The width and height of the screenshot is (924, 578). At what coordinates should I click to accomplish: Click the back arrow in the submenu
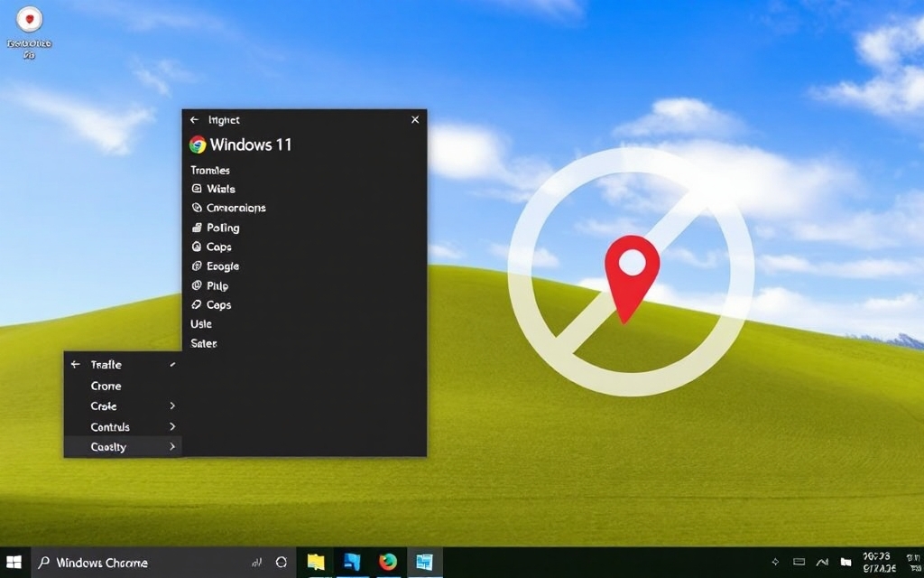[x=76, y=365]
